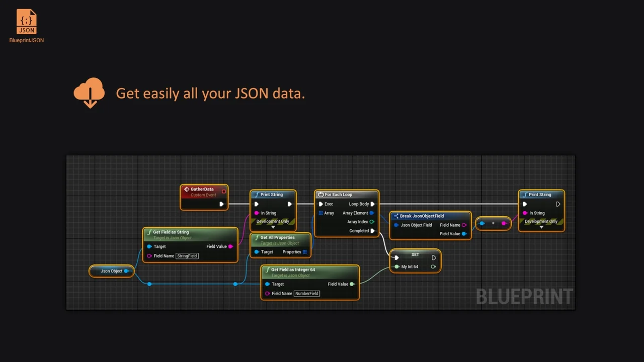This screenshot has height=362, width=644.
Task: Click the green Array Index pin on For Each Loop
Action: 372,222
